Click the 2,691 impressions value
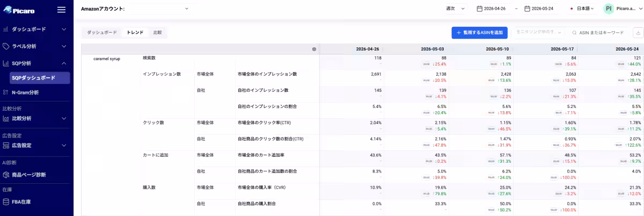Image resolution: width=644 pixels, height=216 pixels. click(376, 74)
